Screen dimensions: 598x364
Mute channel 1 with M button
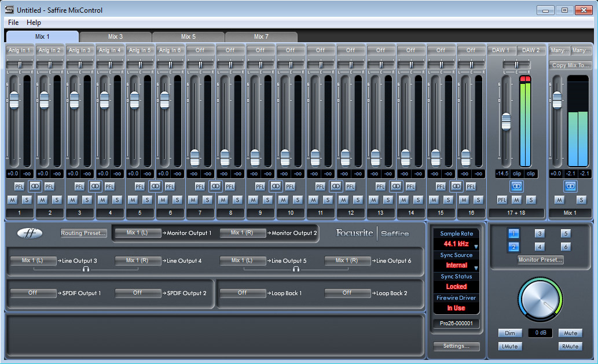pos(12,200)
